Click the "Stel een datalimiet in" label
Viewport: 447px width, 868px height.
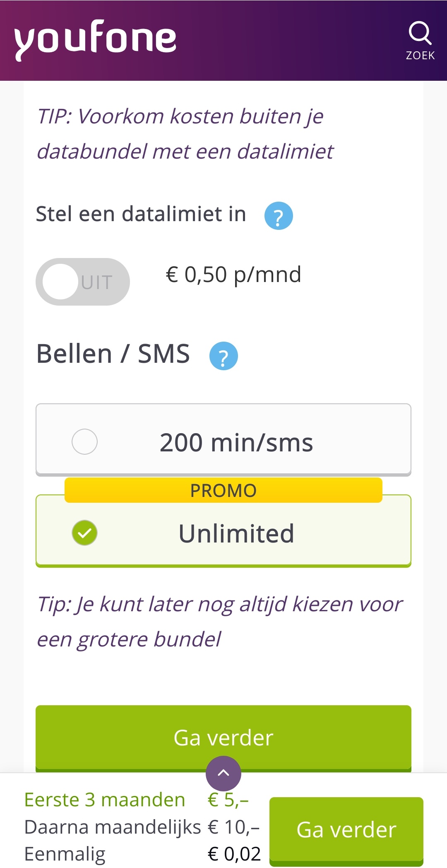point(141,214)
